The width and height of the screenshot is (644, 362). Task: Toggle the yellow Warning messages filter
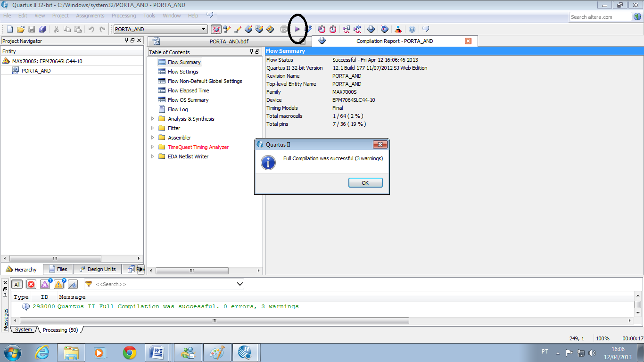click(x=58, y=284)
